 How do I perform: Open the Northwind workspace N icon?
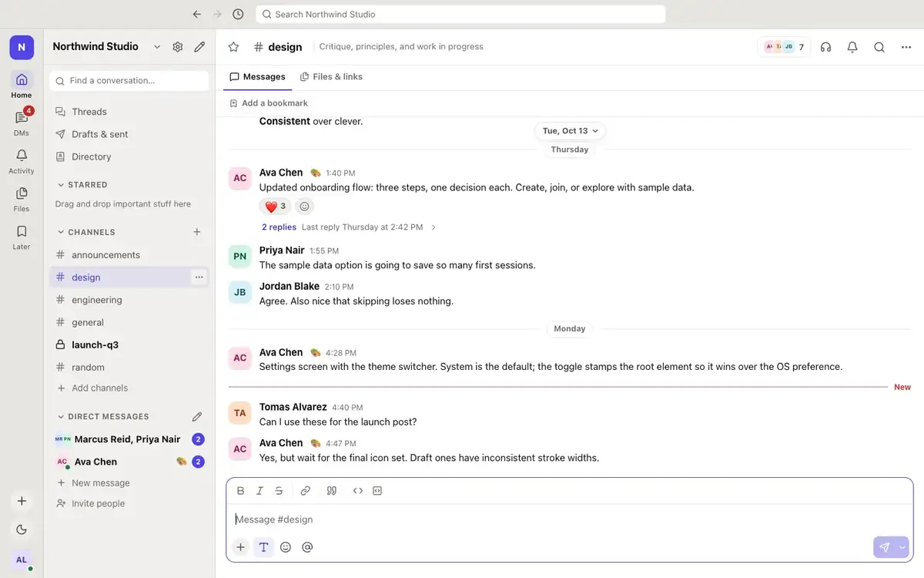click(x=22, y=47)
